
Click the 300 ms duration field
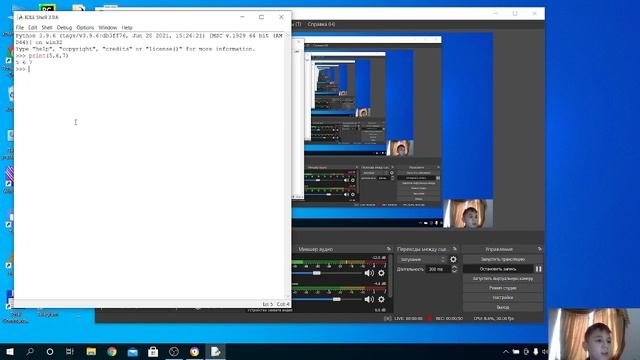point(438,269)
